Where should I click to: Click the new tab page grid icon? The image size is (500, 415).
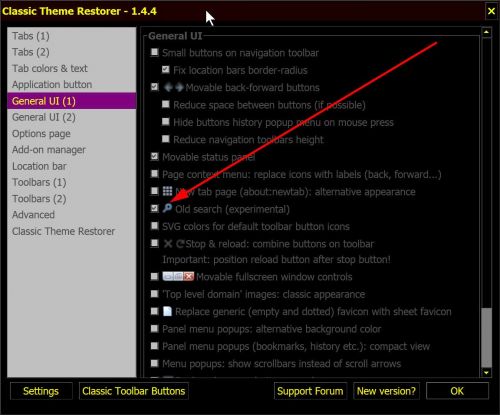tap(167, 191)
